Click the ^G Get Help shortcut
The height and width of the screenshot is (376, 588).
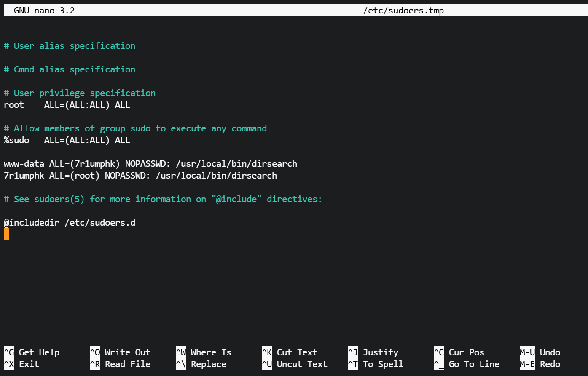[x=32, y=352]
